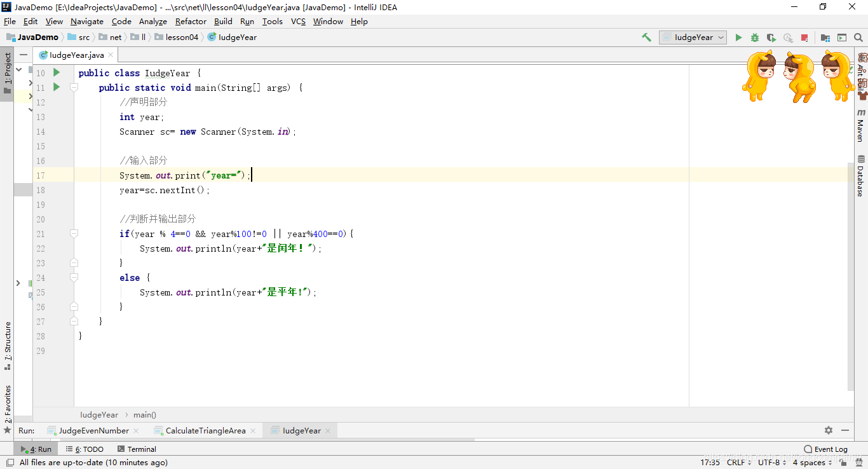This screenshot has height=469, width=868.
Task: Click the "int year;" declaration line
Action: coord(142,117)
